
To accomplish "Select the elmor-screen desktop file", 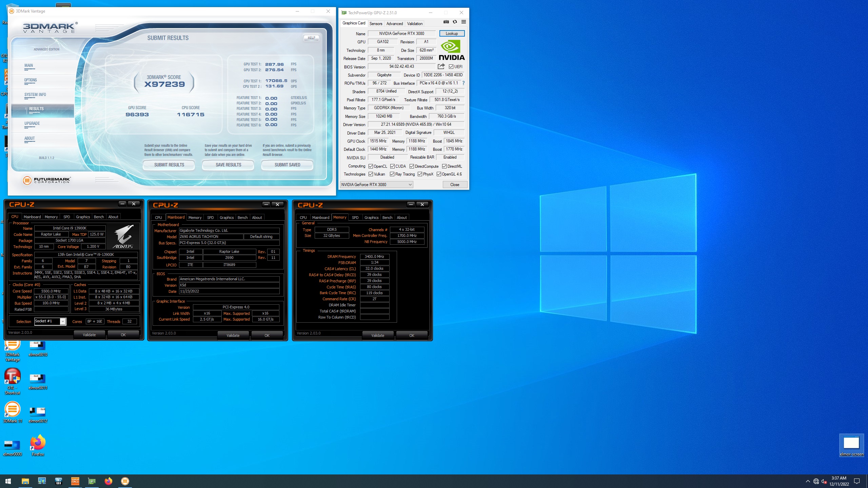I will [x=851, y=446].
